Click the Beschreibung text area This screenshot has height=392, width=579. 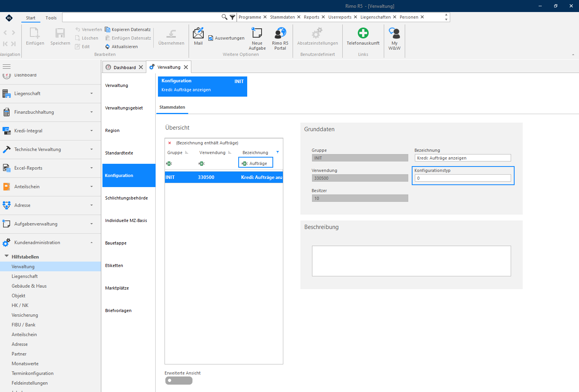pos(411,261)
